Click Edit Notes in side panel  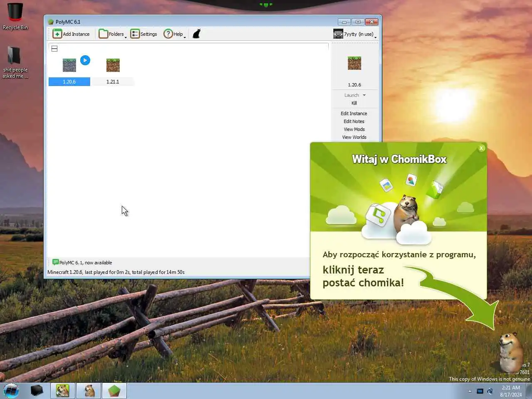point(354,121)
